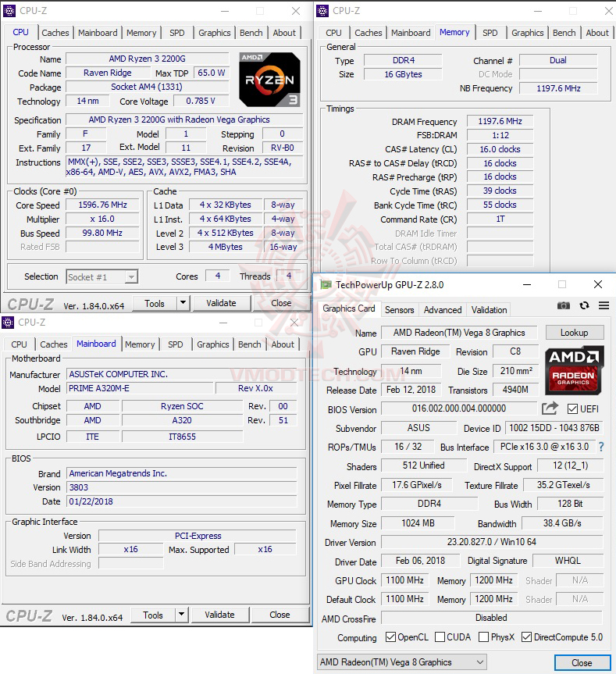Click CPU-Z app icon in Mainboard window title

click(8, 323)
